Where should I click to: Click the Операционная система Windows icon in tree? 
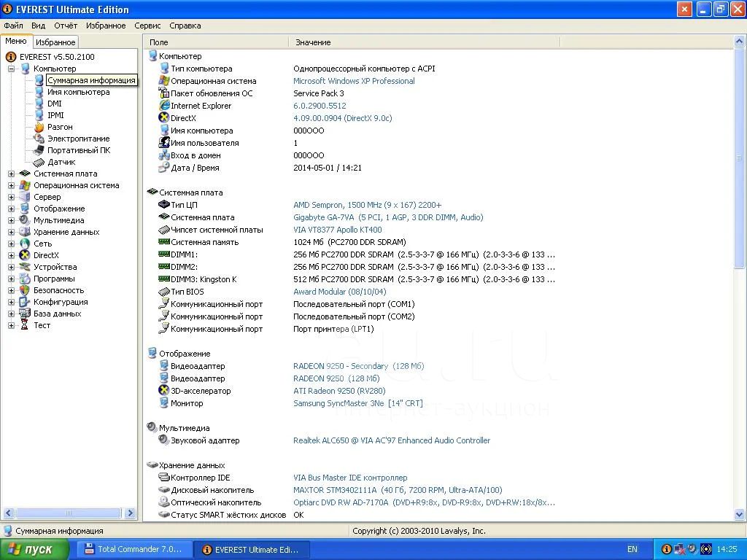[x=25, y=185]
